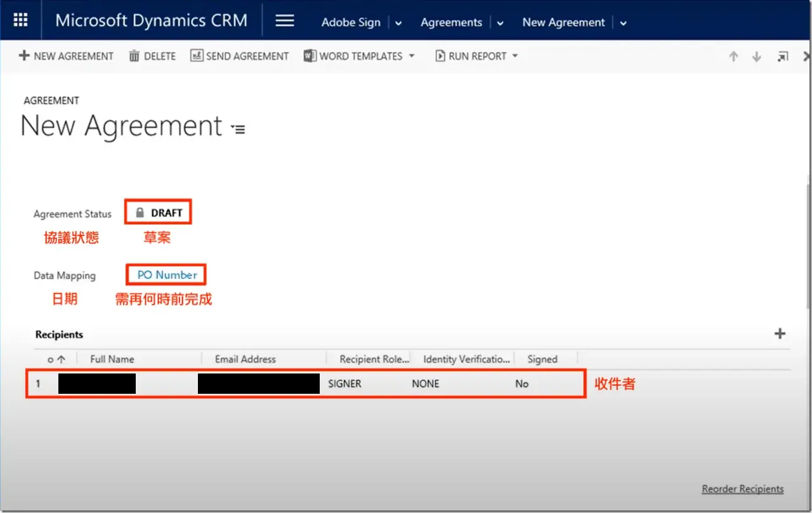
Task: Open the WORD TEMPLATES dropdown
Action: pos(359,56)
